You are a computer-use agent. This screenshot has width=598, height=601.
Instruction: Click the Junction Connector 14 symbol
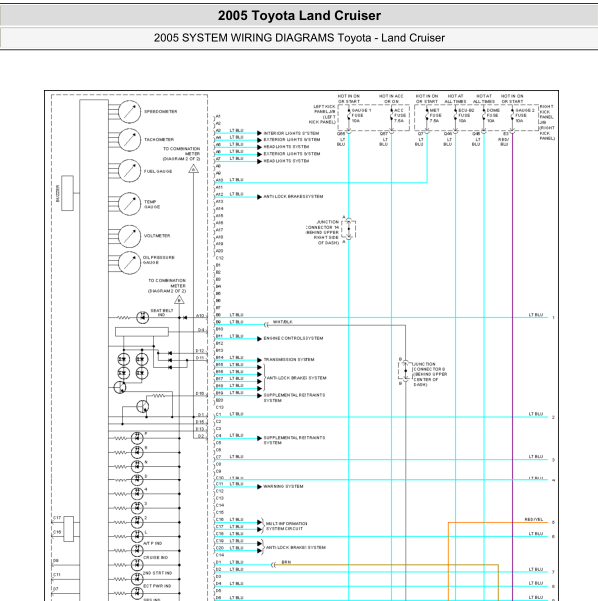click(x=349, y=229)
